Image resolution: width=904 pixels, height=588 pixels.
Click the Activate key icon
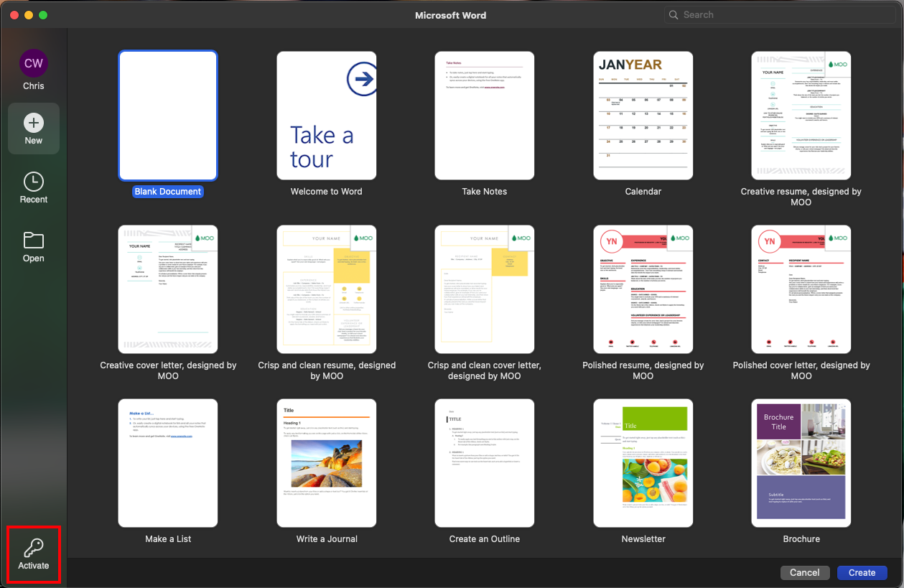point(33,549)
